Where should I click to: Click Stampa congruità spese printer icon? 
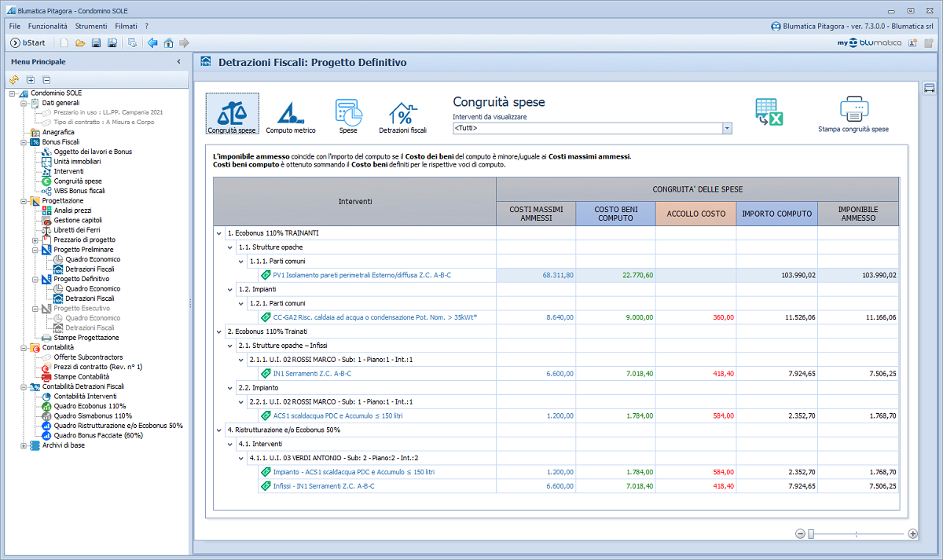853,110
